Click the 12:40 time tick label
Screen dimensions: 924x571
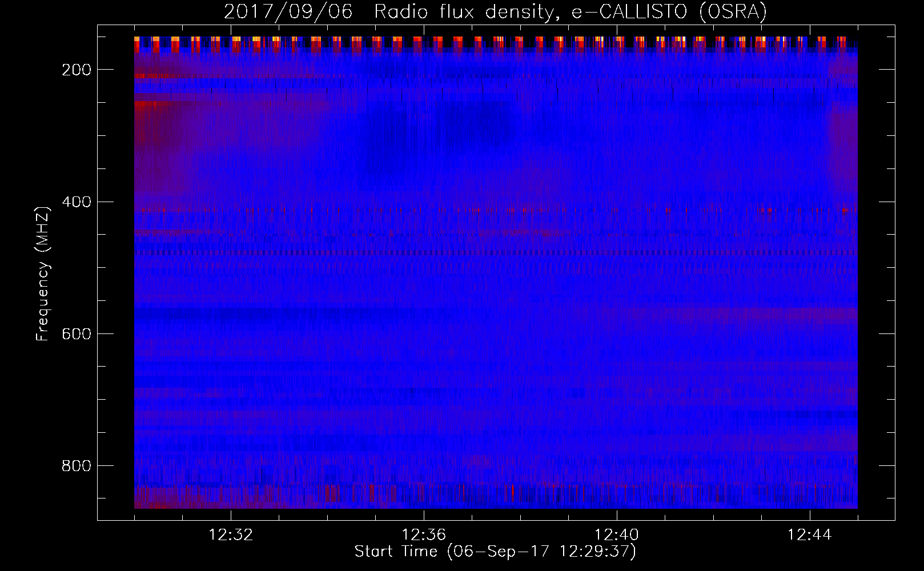point(617,535)
